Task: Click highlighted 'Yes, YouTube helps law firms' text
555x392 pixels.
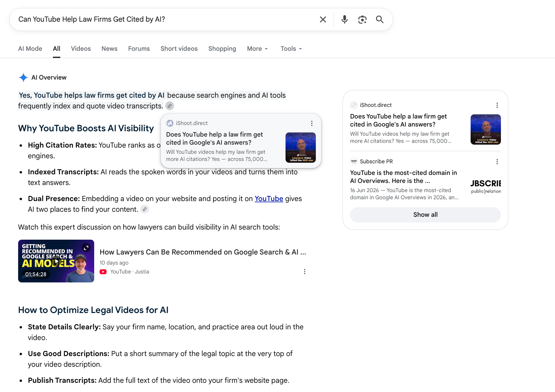Action: pos(92,95)
